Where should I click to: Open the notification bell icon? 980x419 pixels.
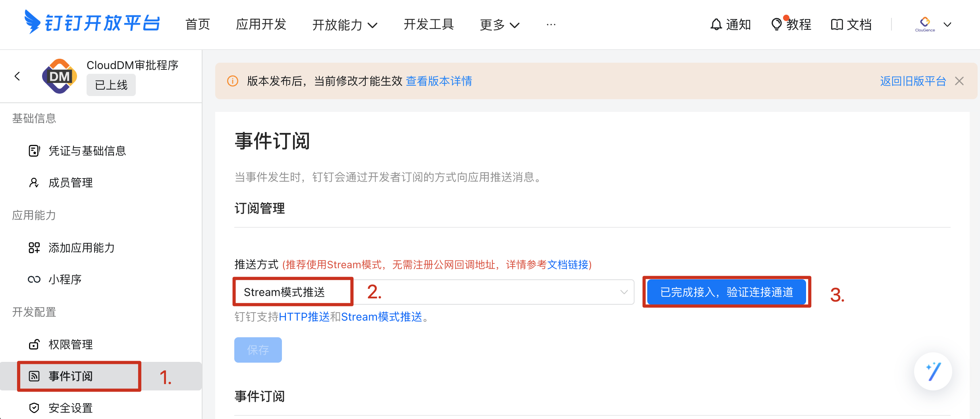click(716, 25)
